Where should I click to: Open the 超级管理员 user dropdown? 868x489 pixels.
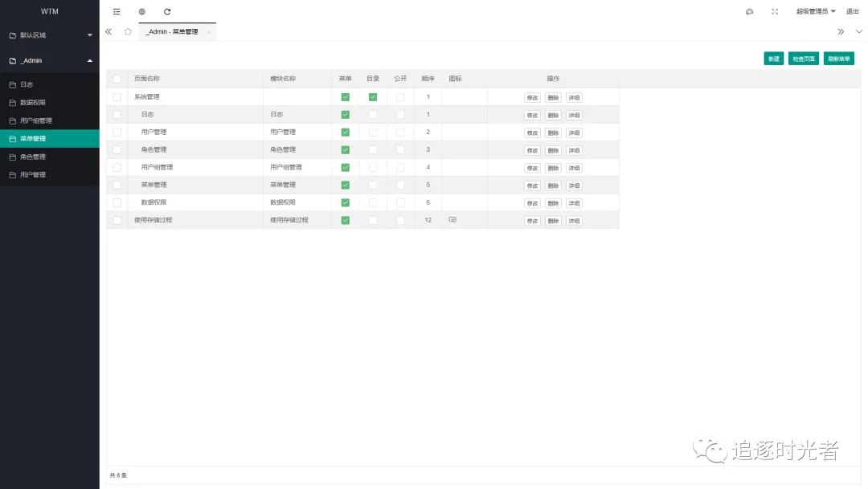point(816,11)
